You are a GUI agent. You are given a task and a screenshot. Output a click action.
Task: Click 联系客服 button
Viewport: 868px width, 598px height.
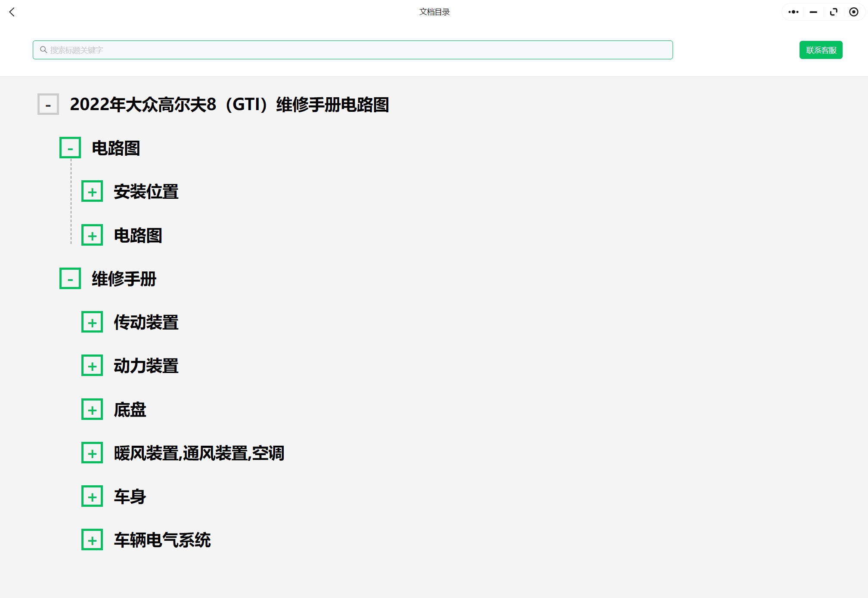click(822, 49)
